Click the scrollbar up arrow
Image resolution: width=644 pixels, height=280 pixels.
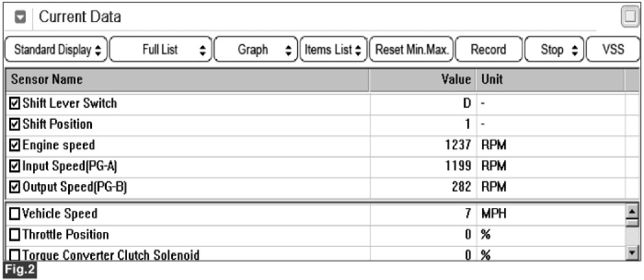pyautogui.click(x=632, y=212)
